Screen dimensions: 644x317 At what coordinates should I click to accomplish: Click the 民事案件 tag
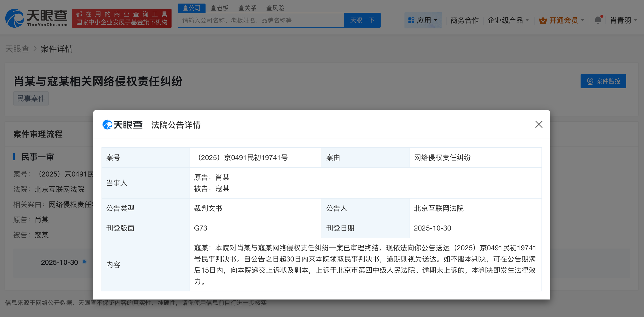point(31,98)
